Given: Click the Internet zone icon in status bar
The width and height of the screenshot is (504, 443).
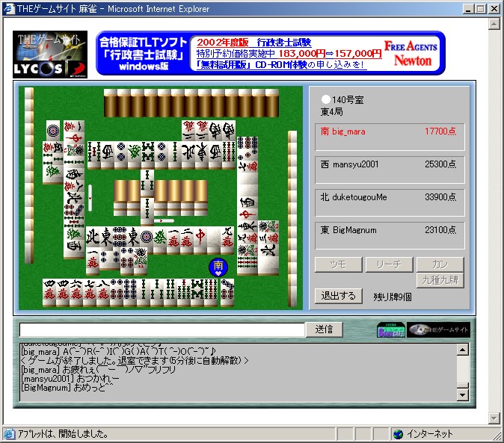Looking at the screenshot, I should tap(398, 434).
